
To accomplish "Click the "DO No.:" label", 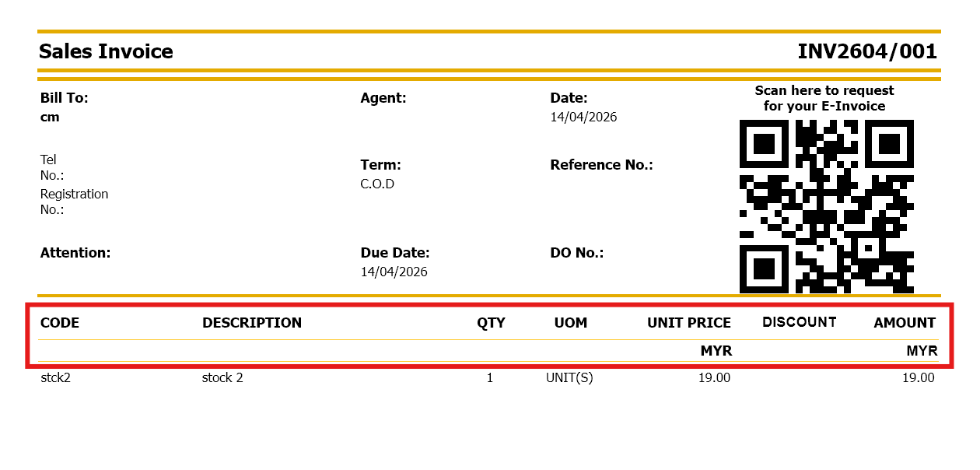I will tap(577, 253).
